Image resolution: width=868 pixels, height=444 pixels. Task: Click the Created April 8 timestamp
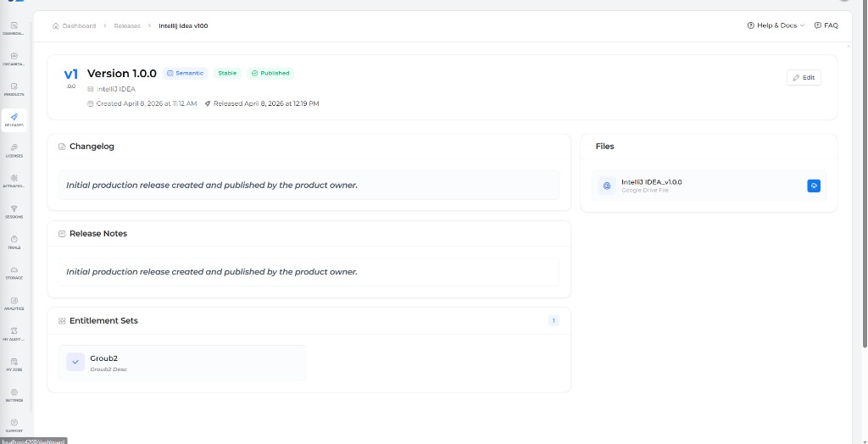coord(142,103)
